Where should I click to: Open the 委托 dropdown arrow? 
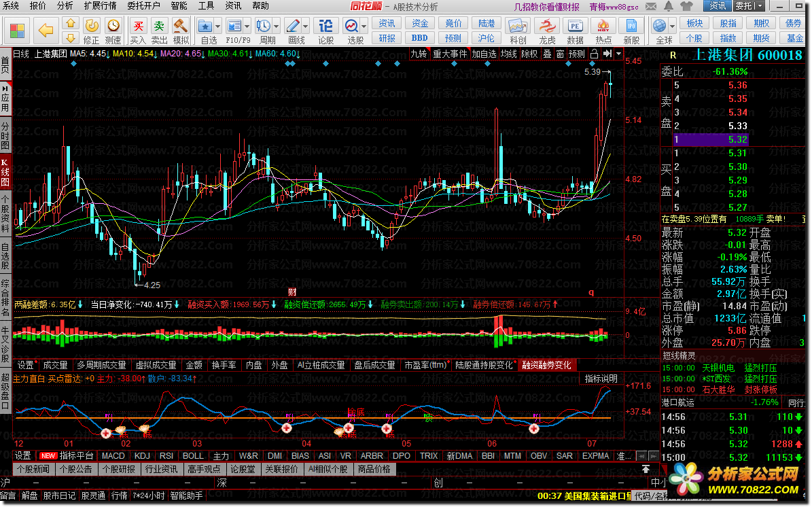click(760, 6)
